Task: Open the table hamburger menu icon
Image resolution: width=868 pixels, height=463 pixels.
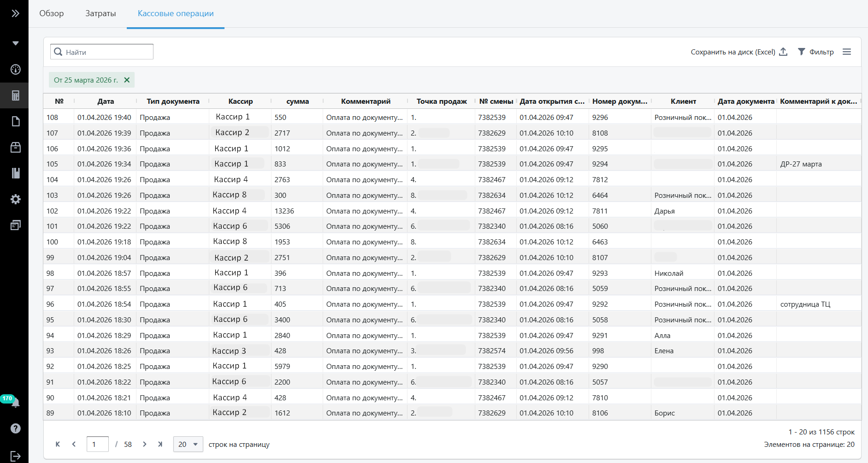Action: tap(846, 52)
